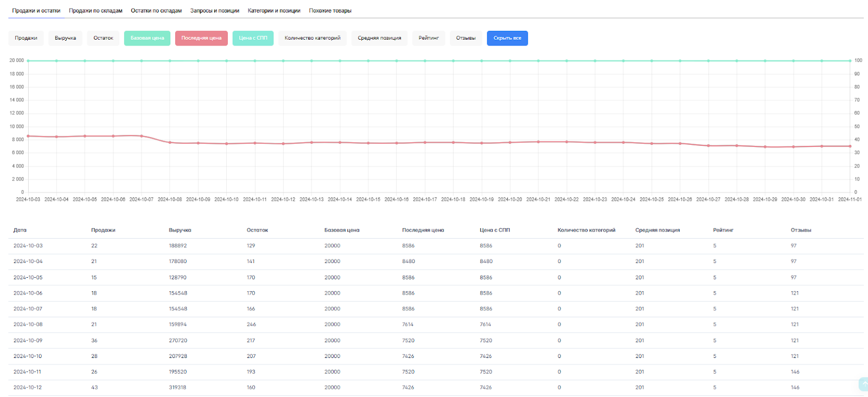
Task: Click last price 7614 in Последняя цена column
Action: tap(408, 324)
